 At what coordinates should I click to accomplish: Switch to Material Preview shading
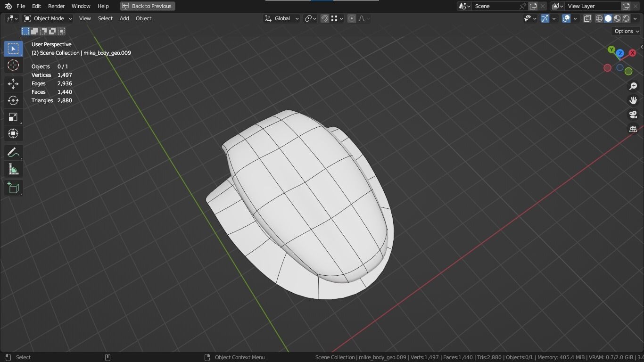pos(617,18)
